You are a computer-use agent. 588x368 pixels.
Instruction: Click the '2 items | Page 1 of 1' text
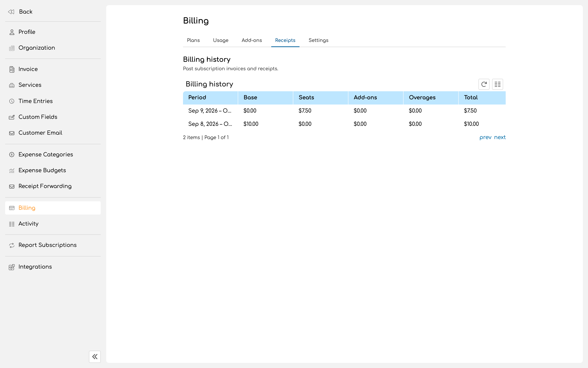click(206, 137)
